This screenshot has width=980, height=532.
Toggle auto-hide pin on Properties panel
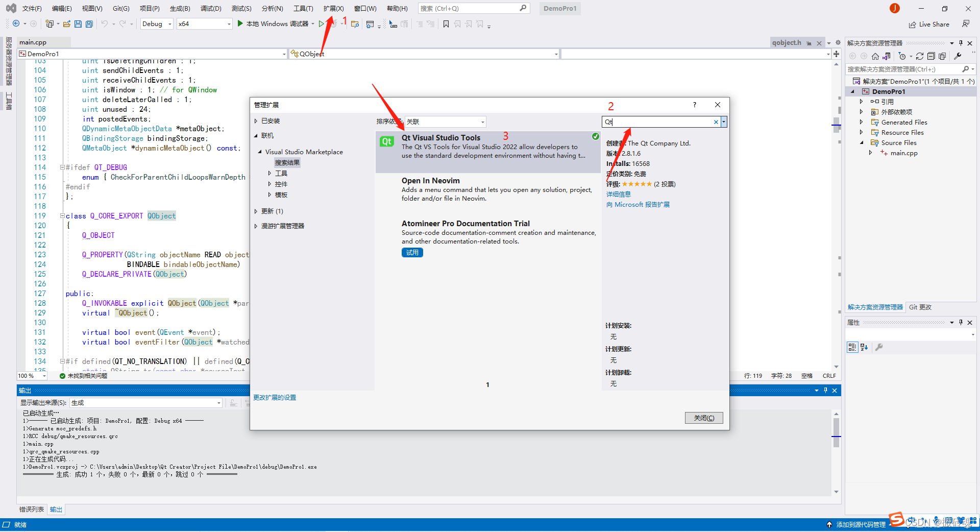(961, 322)
